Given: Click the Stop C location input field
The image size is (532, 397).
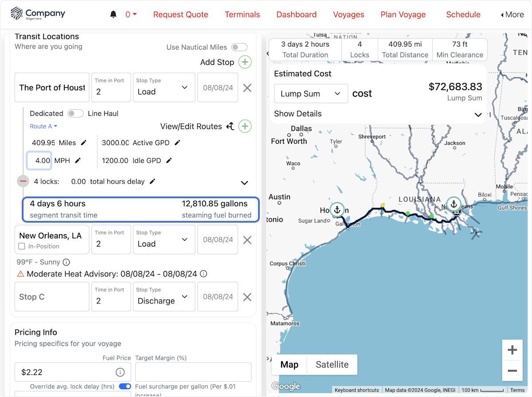Looking at the screenshot, I should point(52,297).
